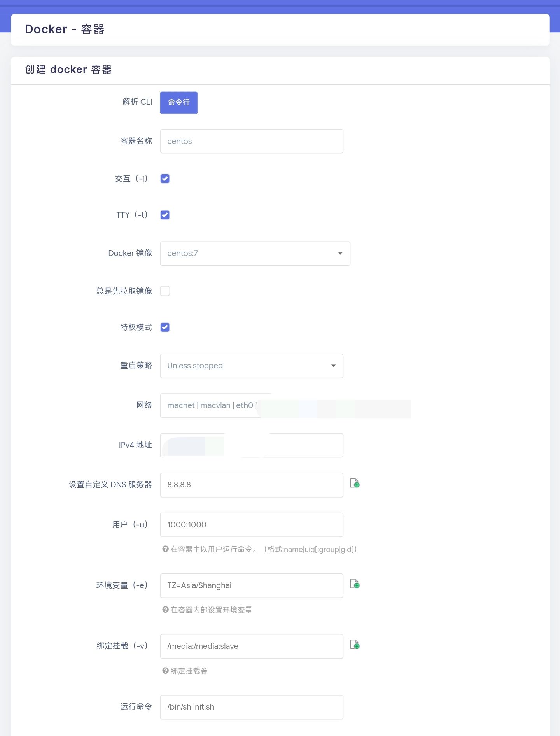Disable the TTY（-t）checkbox
560x736 pixels.
(x=165, y=215)
